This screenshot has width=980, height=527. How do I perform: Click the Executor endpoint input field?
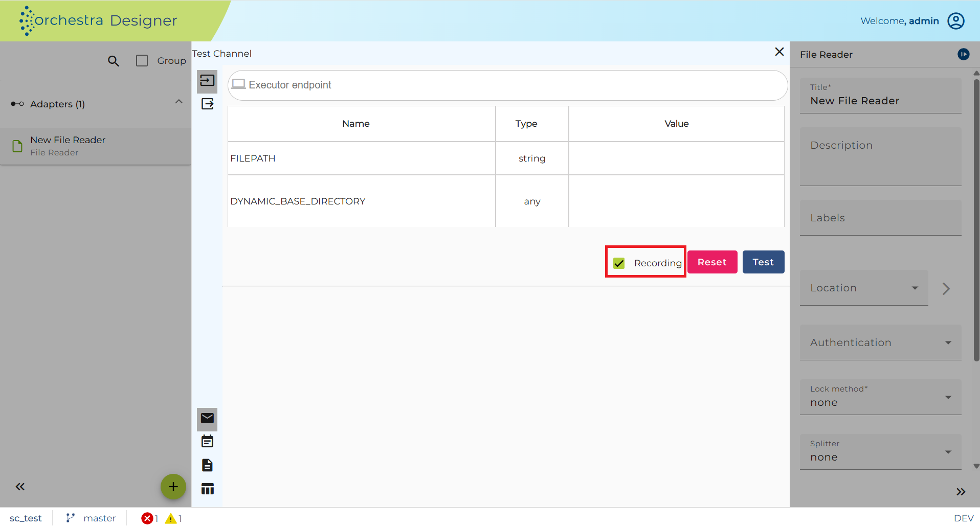tap(507, 85)
